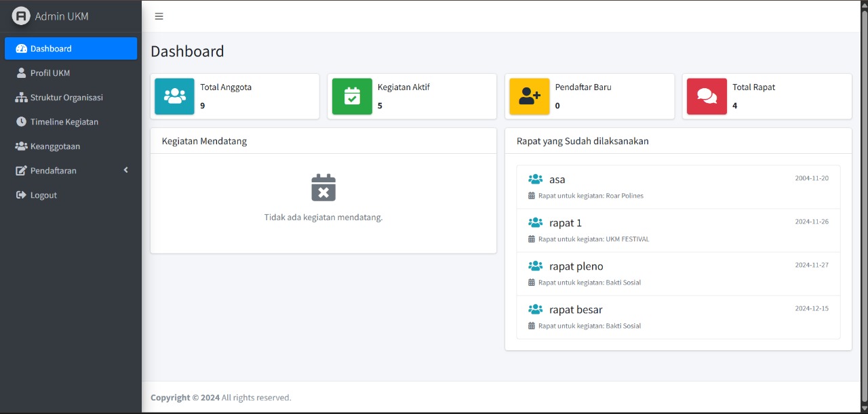The image size is (868, 414).
Task: Click the green Kegiatan Aktif calendar icon
Action: [x=352, y=96]
